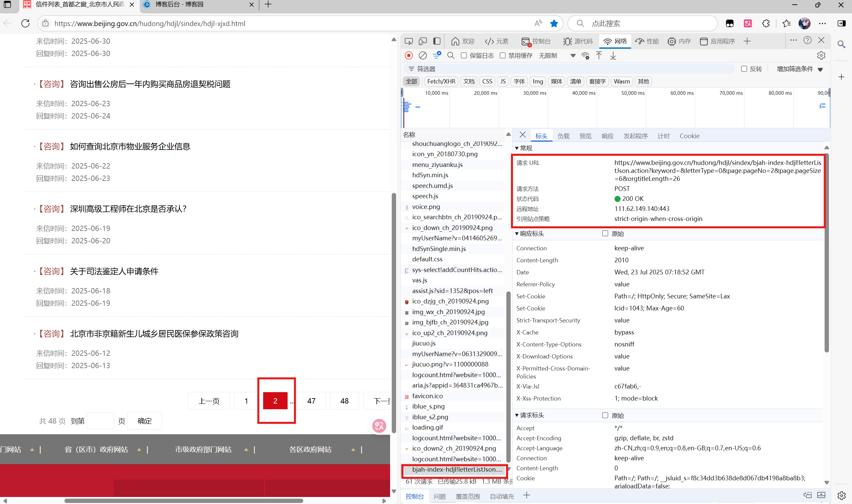
Task: Open the network search magnifier icon
Action: [451, 55]
